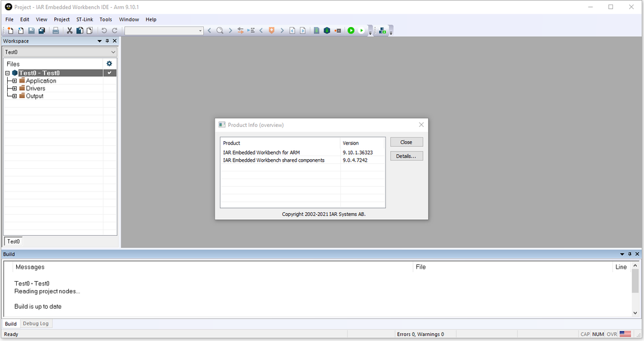The height and width of the screenshot is (341, 644).
Task: Create a new document from toolbar
Action: pyautogui.click(x=11, y=30)
